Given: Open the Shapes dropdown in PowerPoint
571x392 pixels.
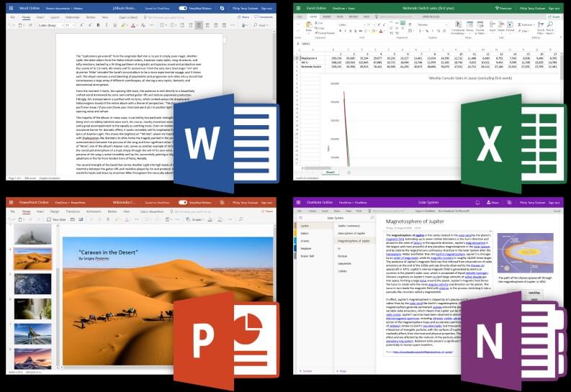Looking at the screenshot, I should point(195,219).
